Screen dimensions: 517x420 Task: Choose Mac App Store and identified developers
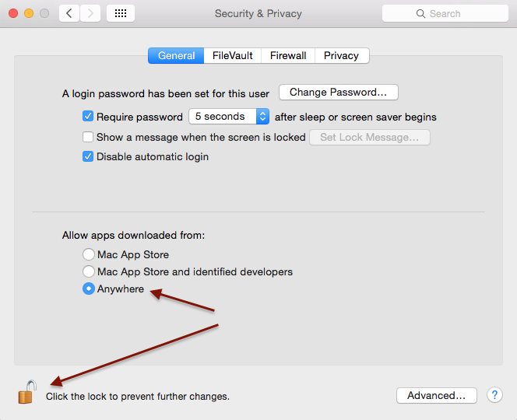tap(88, 271)
